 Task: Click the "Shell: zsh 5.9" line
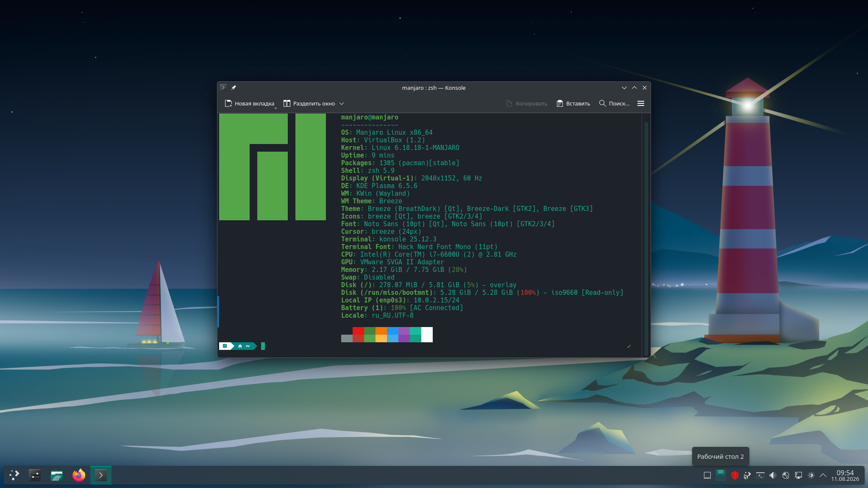368,171
